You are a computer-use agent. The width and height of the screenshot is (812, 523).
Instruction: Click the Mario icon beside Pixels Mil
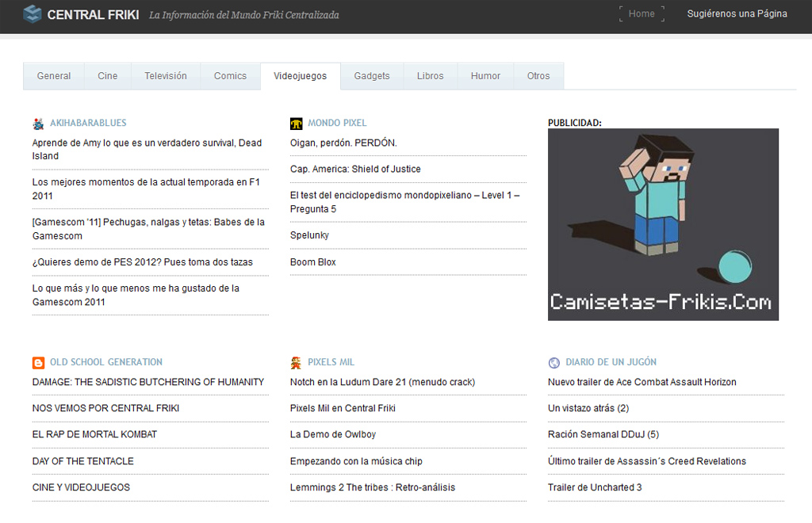(296, 363)
